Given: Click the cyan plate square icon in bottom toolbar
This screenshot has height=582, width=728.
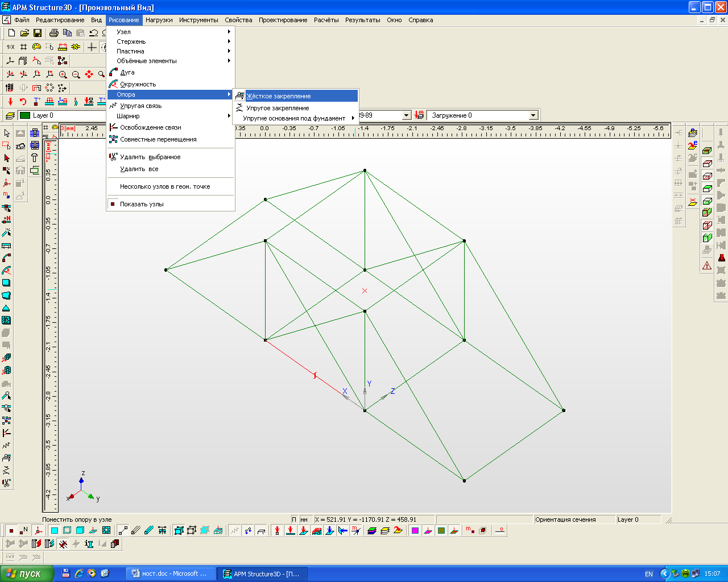Looking at the screenshot, I should [x=55, y=530].
